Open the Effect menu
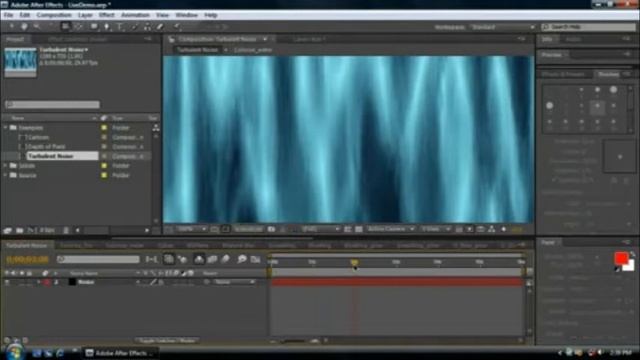Viewport: 640px width, 360px height. [107, 15]
